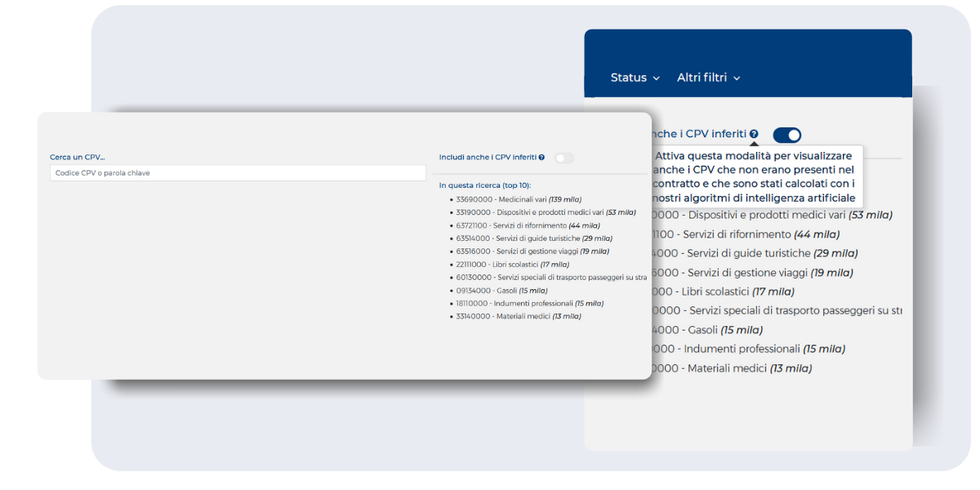Focus the Codice CPV o parola chiave field
Screen dimensions: 980x490
[238, 173]
